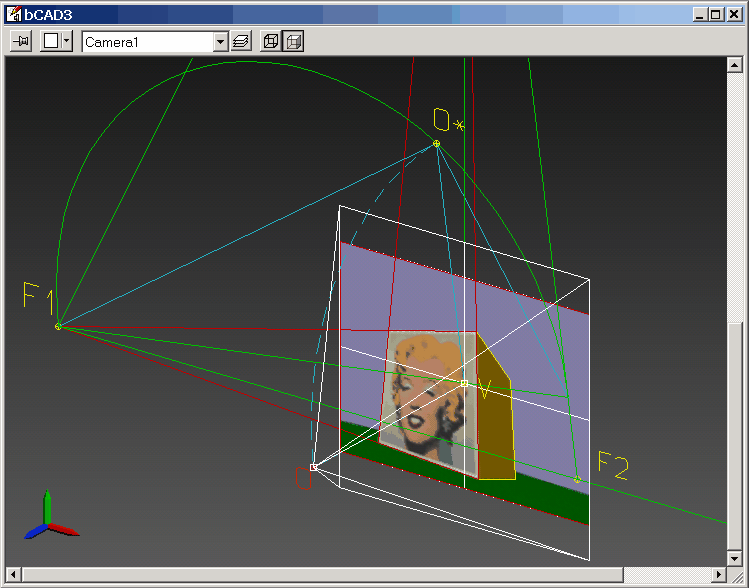Screen dimensions: 749x588
Task: Click the vertical scrollbar thumb
Action: click(734, 436)
